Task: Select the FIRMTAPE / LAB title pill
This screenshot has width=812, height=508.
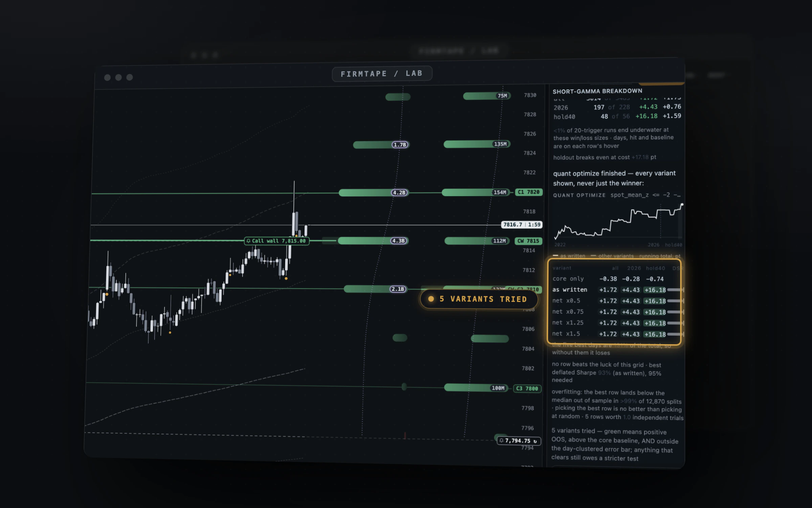Action: pyautogui.click(x=382, y=73)
